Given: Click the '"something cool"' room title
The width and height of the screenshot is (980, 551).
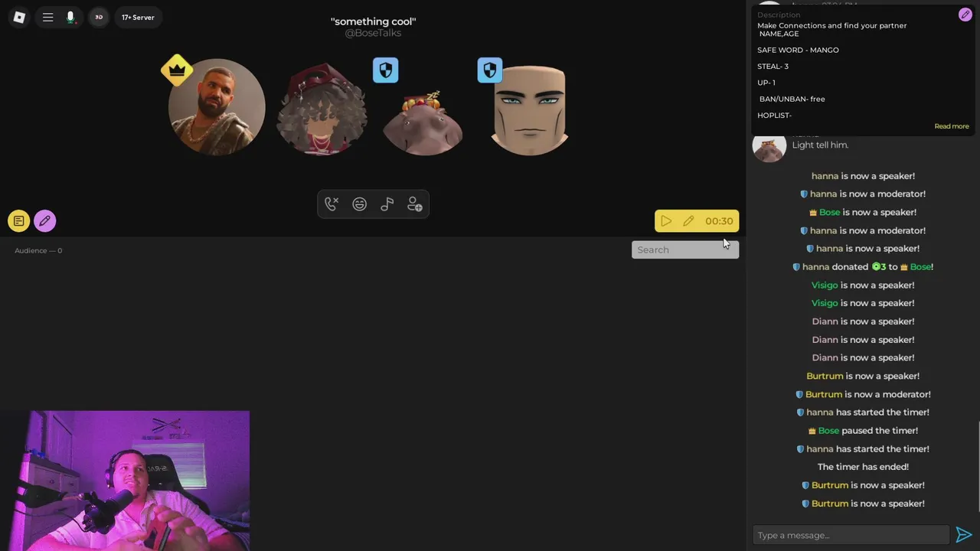Looking at the screenshot, I should pos(374,21).
